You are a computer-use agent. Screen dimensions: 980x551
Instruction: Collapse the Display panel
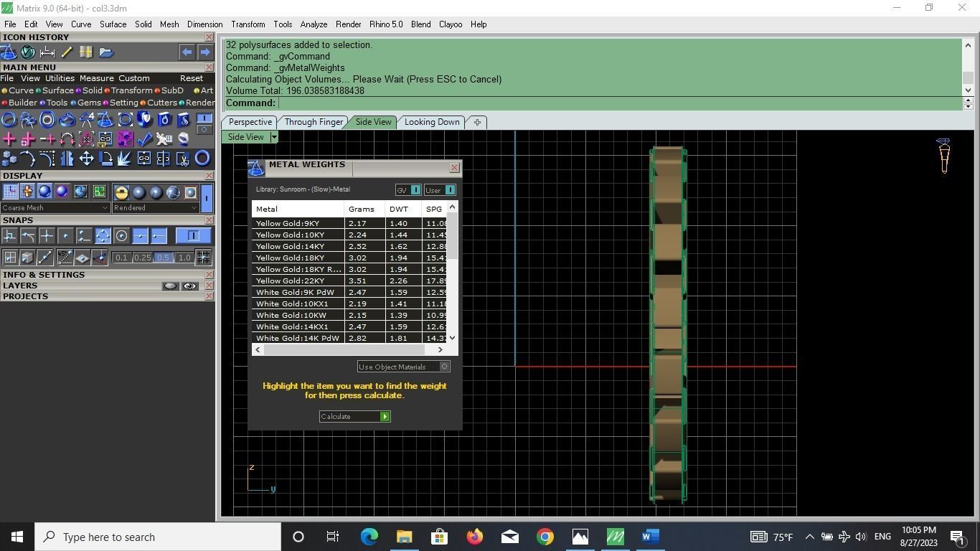209,176
